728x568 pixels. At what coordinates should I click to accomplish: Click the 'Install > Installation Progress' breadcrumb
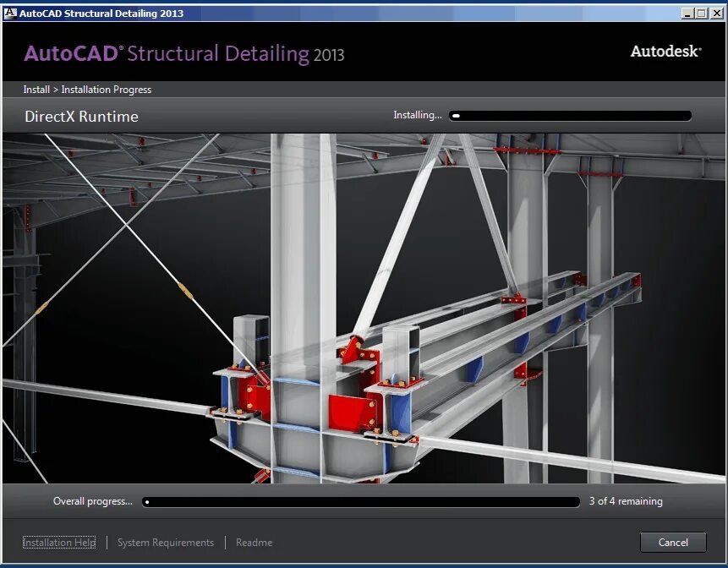tap(87, 89)
